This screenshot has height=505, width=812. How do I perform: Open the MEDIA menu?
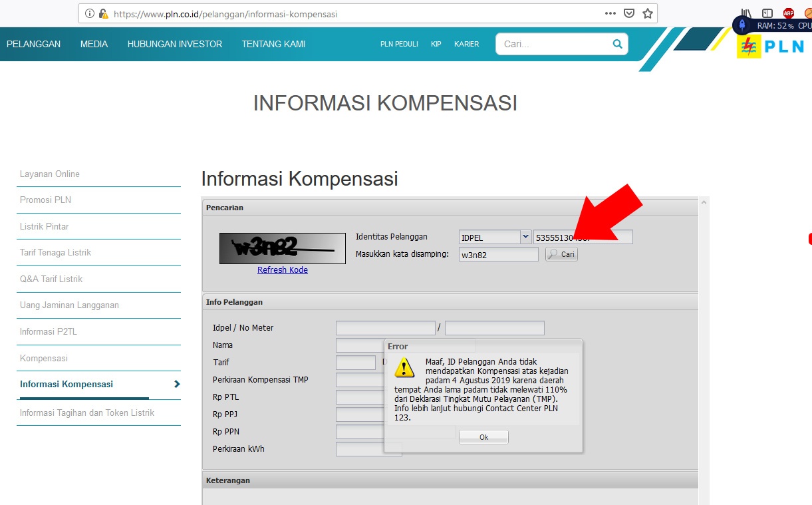coord(94,44)
